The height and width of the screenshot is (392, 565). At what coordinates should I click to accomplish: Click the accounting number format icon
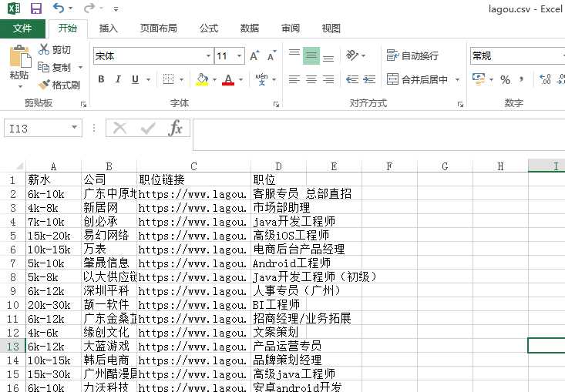tap(479, 79)
